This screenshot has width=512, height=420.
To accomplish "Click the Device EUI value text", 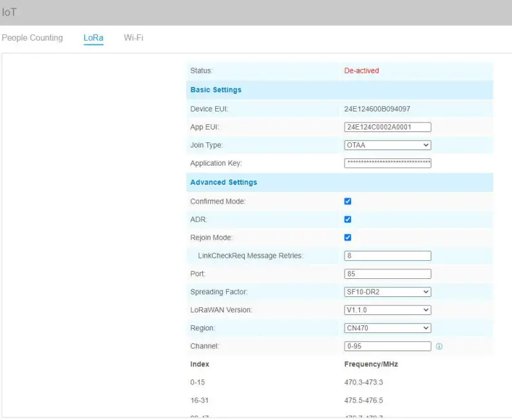I will pos(377,110).
